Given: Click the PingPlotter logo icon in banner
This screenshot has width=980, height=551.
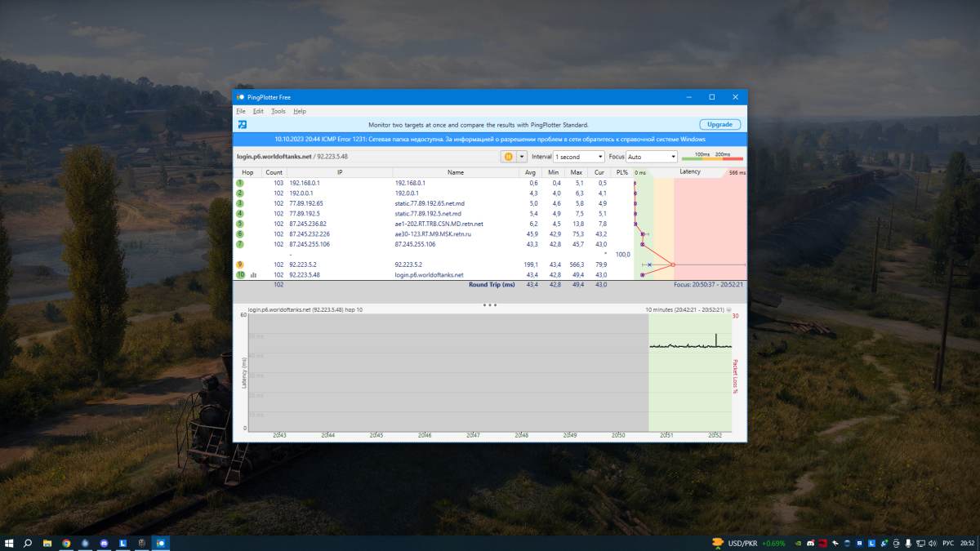Looking at the screenshot, I should (243, 125).
